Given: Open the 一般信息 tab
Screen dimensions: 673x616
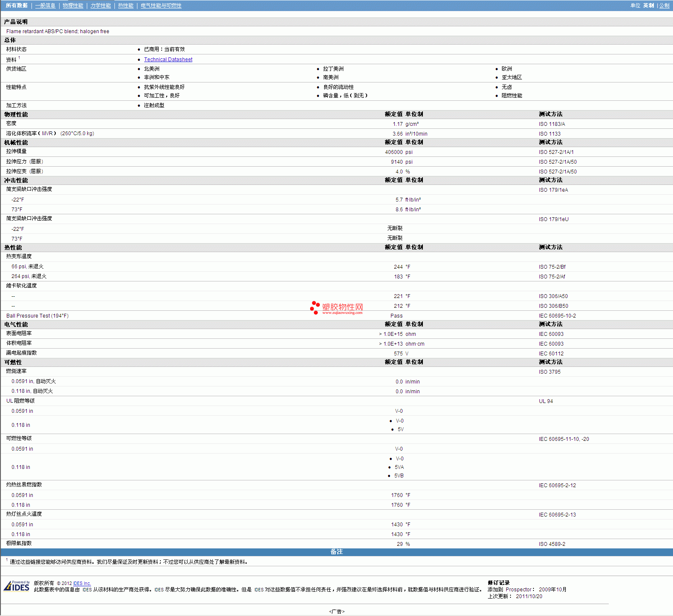Looking at the screenshot, I should [x=45, y=6].
